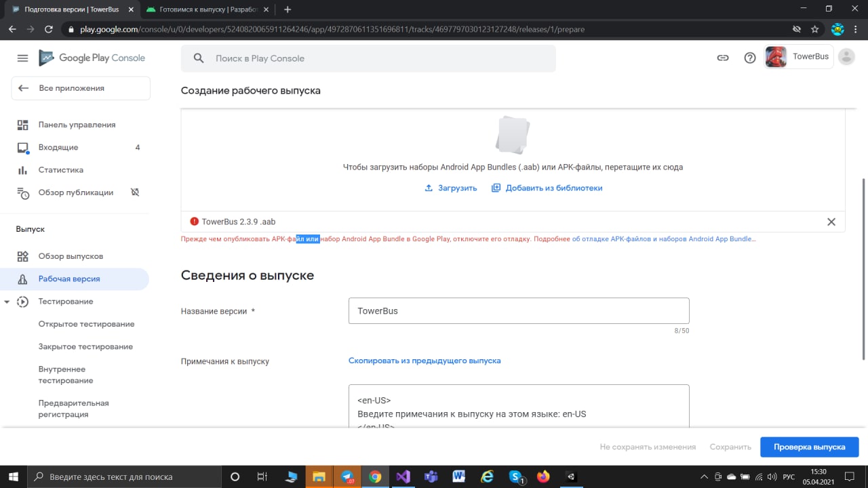Open the Chrome profile avatar

(x=837, y=29)
